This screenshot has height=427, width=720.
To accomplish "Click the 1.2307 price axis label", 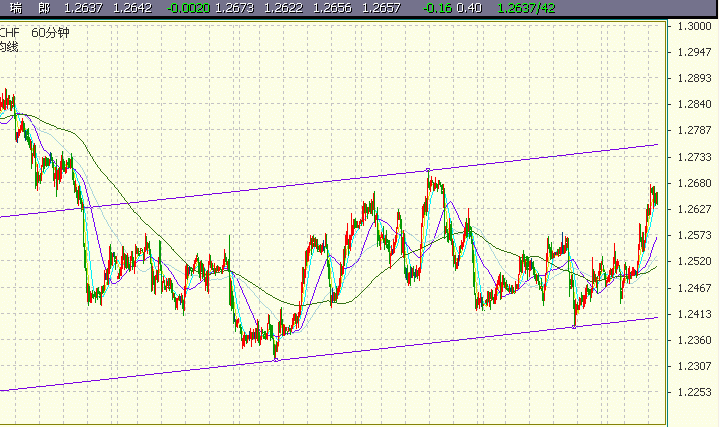I will tap(695, 366).
